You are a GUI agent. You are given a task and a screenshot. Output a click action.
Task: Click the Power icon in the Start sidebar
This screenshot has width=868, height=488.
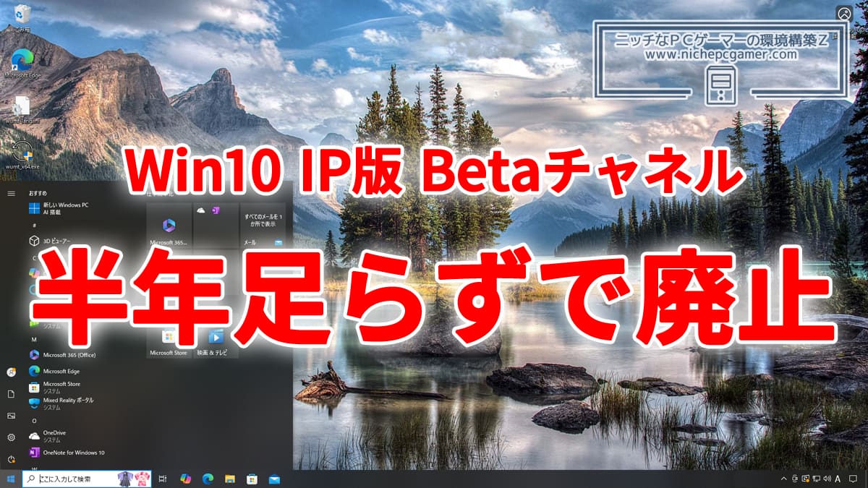[11, 459]
